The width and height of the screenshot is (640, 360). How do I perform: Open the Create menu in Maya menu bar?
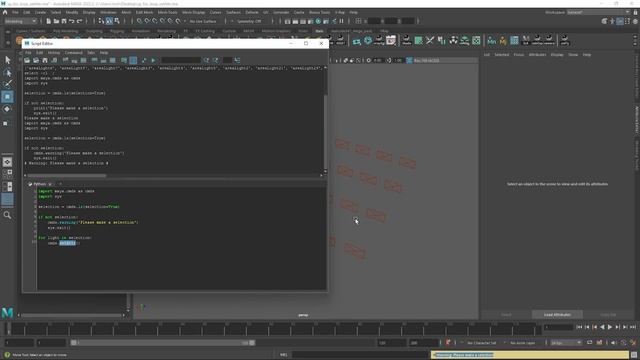coord(40,12)
